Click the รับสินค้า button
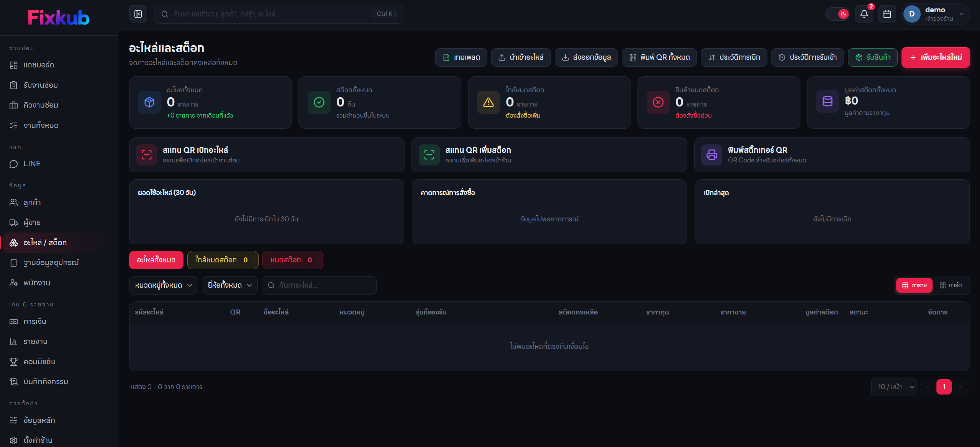The image size is (980, 447). point(872,57)
